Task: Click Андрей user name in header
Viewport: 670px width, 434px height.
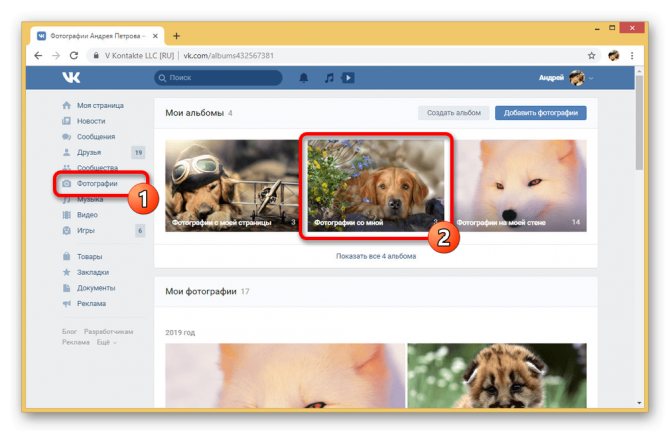Action: (551, 78)
